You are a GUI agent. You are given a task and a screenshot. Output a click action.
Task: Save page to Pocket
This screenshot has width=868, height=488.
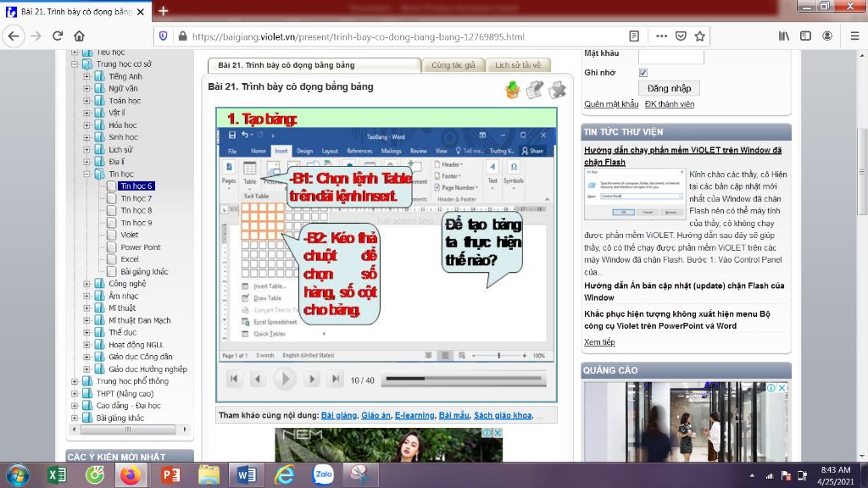pyautogui.click(x=681, y=36)
